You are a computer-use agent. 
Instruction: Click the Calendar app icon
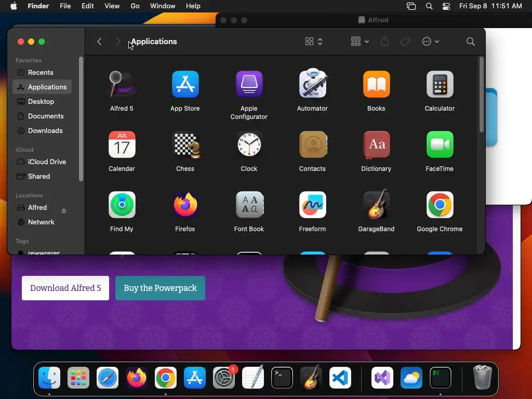point(122,144)
